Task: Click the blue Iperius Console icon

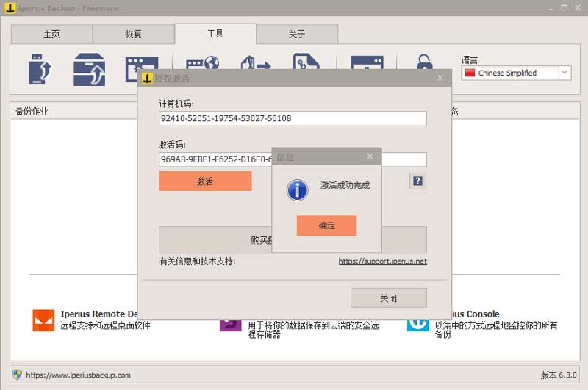Action: 418,325
